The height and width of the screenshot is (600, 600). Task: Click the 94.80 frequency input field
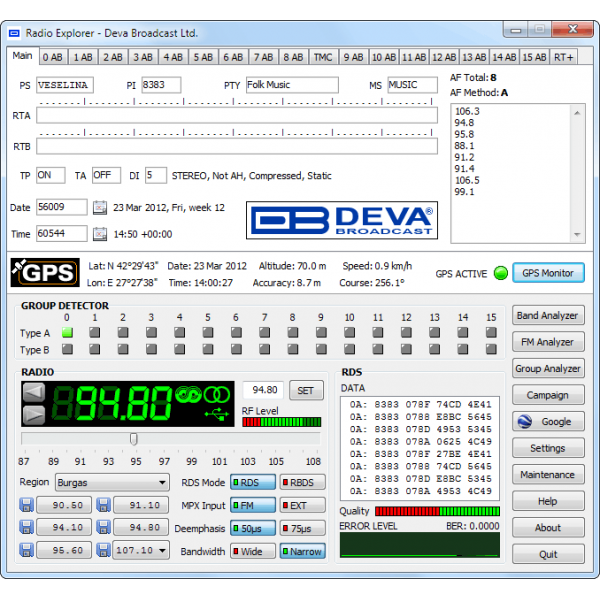(264, 390)
